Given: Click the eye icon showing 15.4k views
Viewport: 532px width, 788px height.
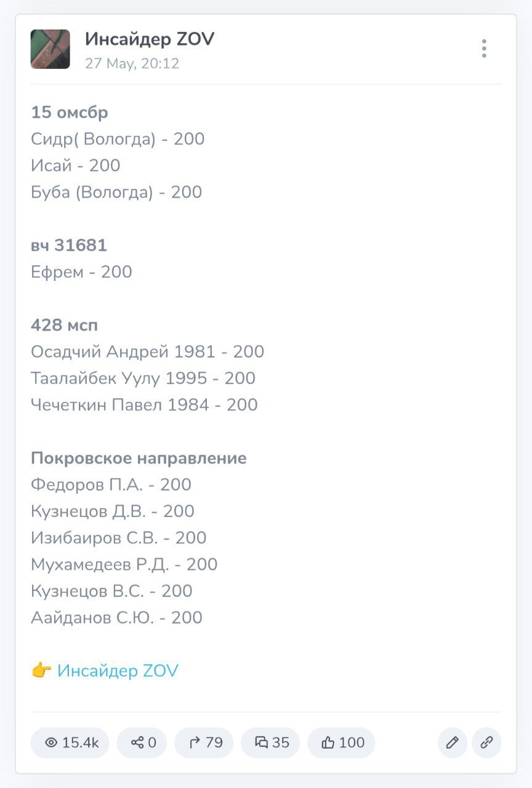Looking at the screenshot, I should (51, 742).
